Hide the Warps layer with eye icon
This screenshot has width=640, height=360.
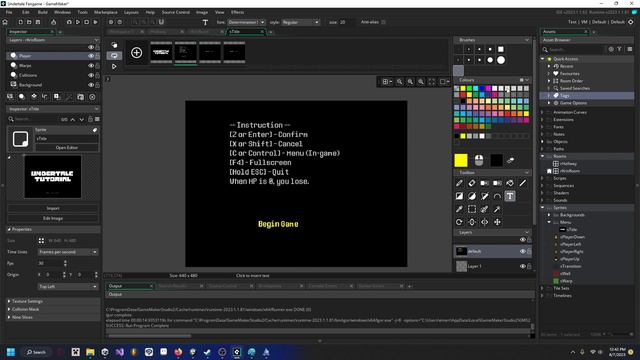[x=91, y=66]
